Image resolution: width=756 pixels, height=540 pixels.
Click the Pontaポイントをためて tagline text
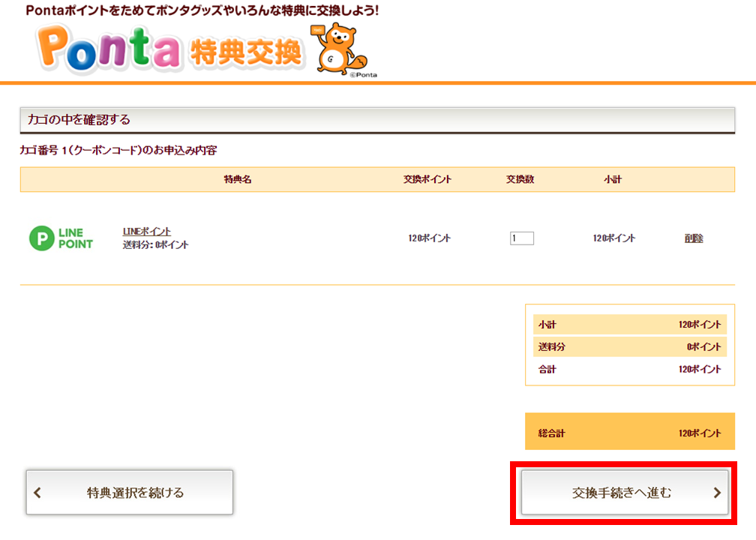click(x=202, y=10)
